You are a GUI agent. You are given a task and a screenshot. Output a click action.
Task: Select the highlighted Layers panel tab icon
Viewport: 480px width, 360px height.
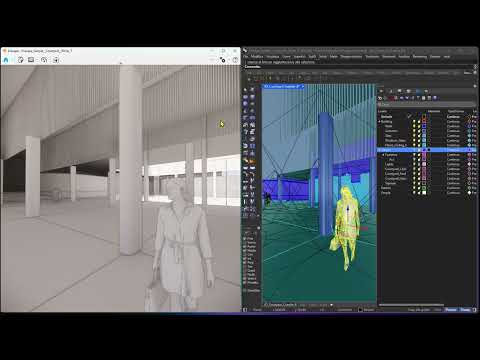419,91
